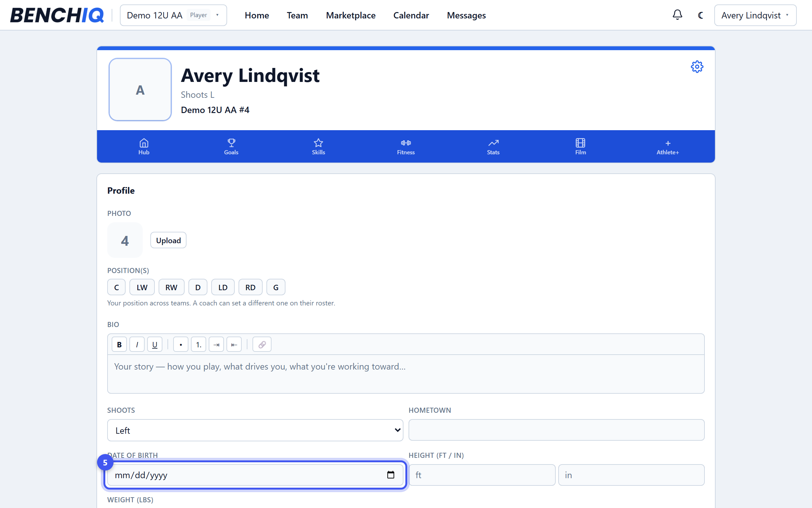
Task: Insert numbered list in bio
Action: (x=199, y=344)
